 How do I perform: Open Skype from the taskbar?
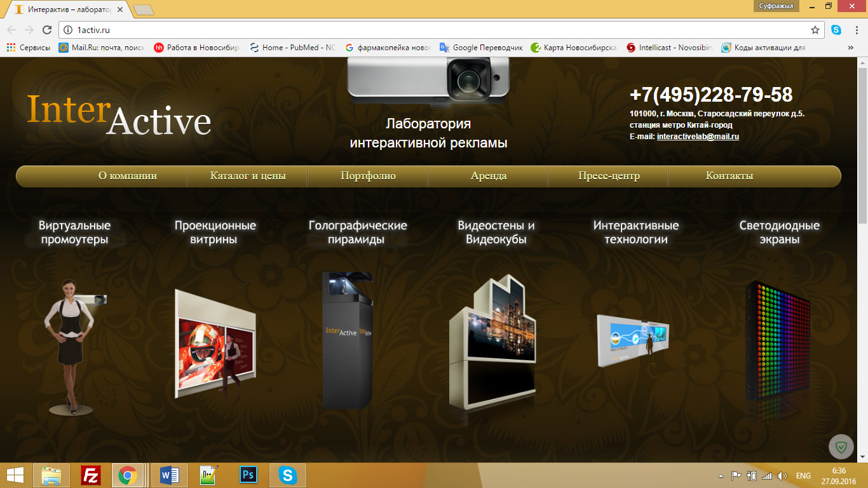(x=288, y=475)
